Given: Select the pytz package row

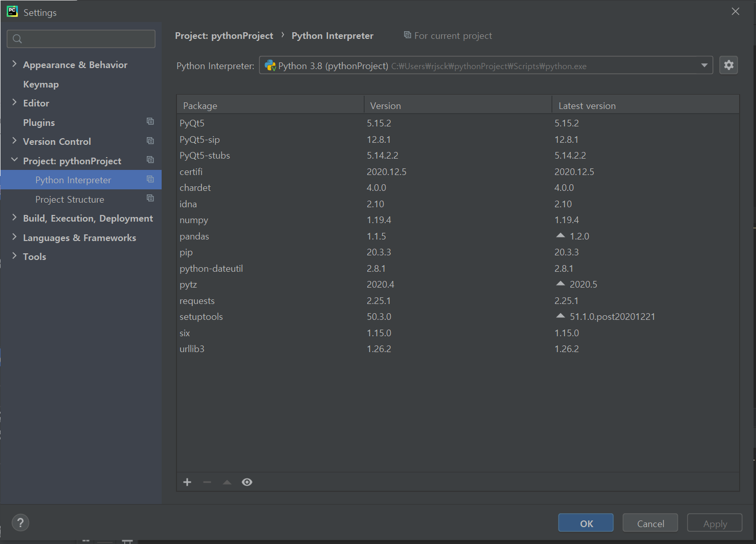Looking at the screenshot, I should pos(458,285).
